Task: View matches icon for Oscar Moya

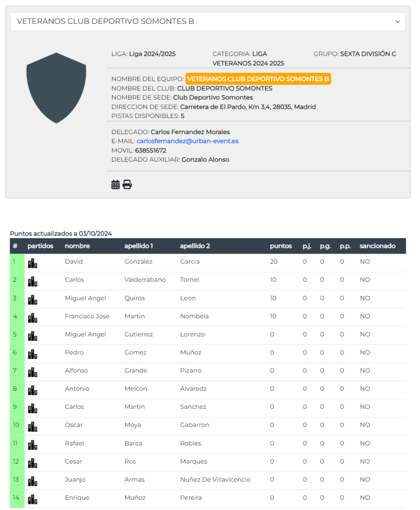Action: click(x=32, y=426)
